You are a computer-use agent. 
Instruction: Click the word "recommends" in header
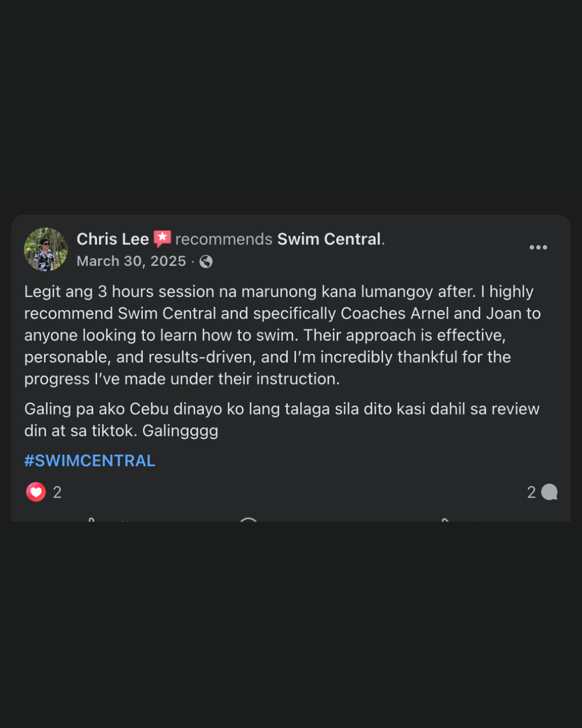click(x=224, y=239)
